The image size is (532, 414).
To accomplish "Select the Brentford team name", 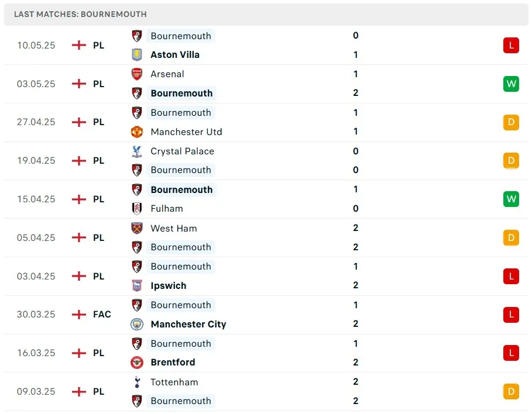I will click(x=173, y=363).
